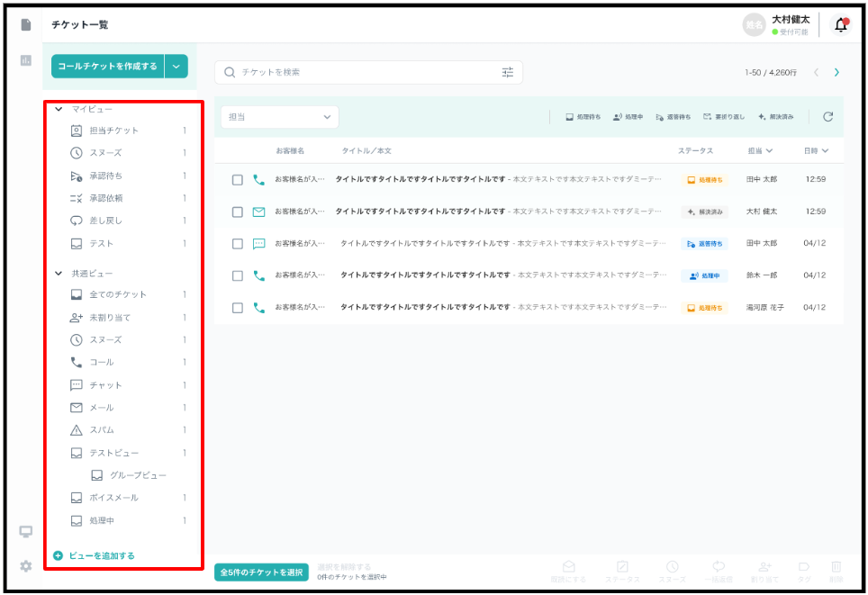Image resolution: width=868 pixels, height=595 pixels.
Task: Click the refresh icon in the filter bar
Action: tap(827, 117)
